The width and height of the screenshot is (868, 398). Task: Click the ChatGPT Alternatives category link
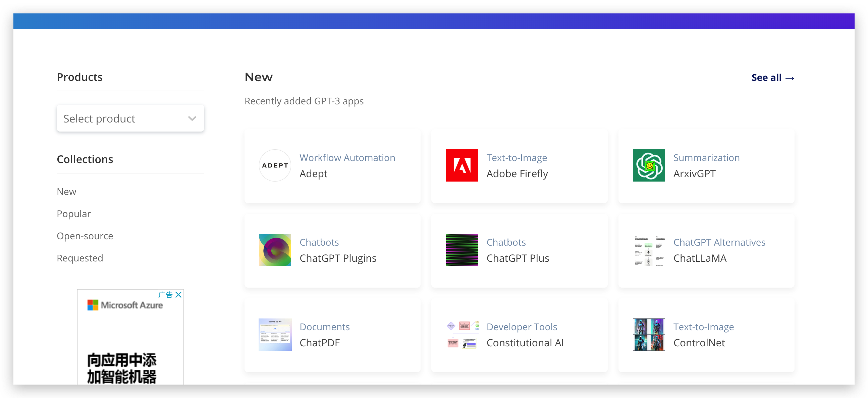tap(719, 242)
